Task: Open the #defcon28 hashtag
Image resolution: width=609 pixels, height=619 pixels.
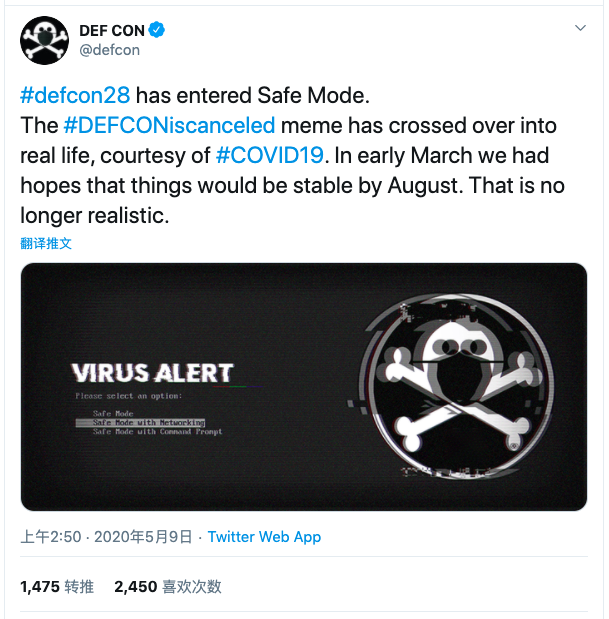Action: [x=75, y=97]
